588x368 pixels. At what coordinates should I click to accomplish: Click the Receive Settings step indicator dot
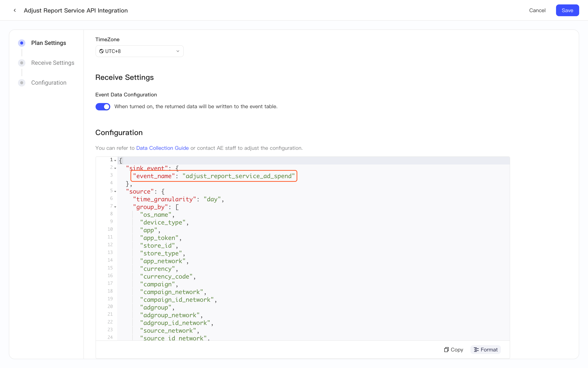pyautogui.click(x=22, y=63)
